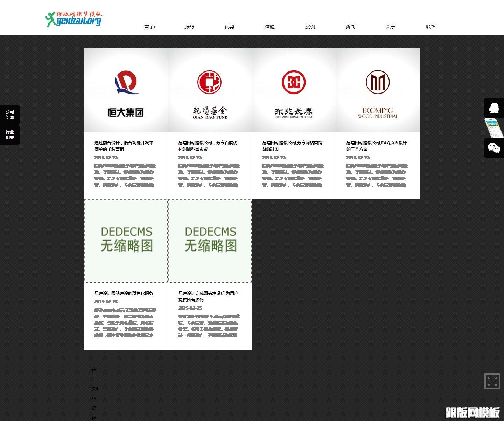This screenshot has height=421, width=504.
Task: Open the 服务 navigation tab
Action: click(x=189, y=26)
